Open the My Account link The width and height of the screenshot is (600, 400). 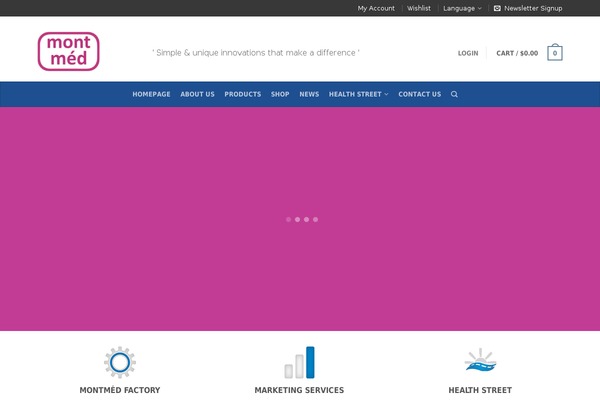pyautogui.click(x=376, y=8)
